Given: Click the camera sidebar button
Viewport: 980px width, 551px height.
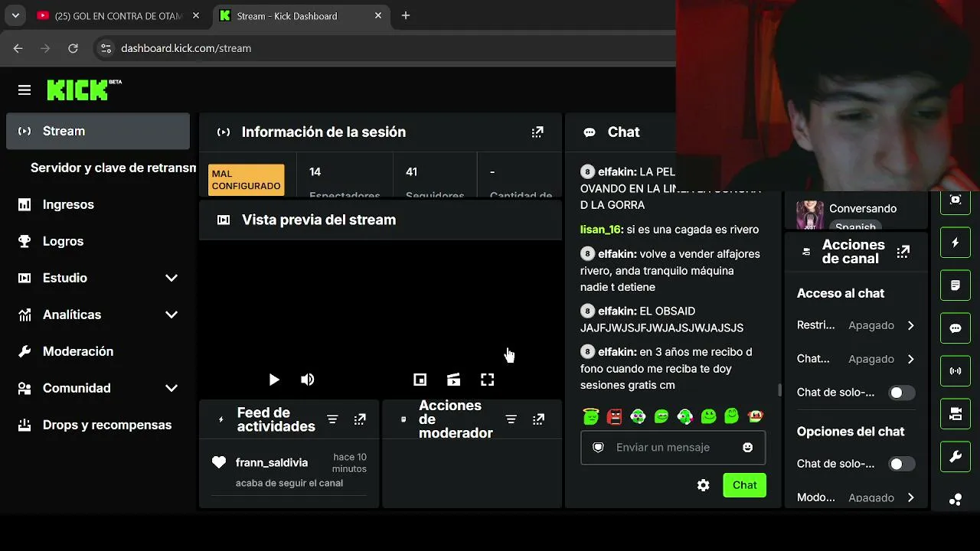Looking at the screenshot, I should (x=955, y=414).
